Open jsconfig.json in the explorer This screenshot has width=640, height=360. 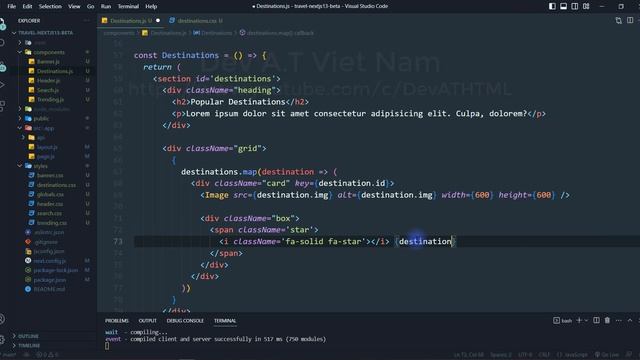[x=49, y=251]
